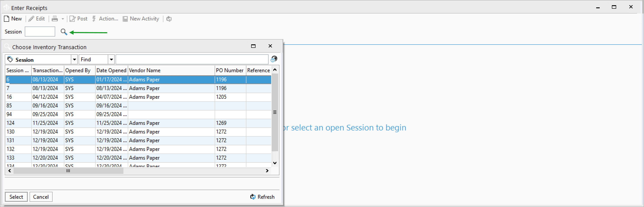Sort by PO Number column header
644x207 pixels.
click(229, 70)
